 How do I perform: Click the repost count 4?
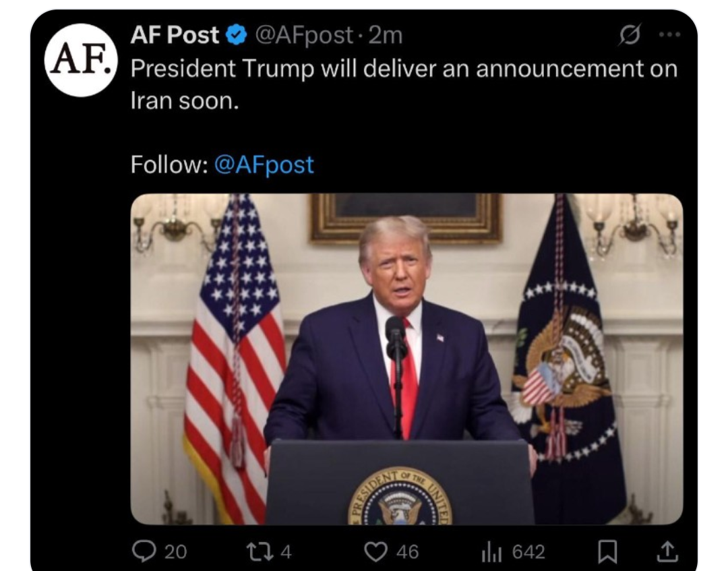286,552
